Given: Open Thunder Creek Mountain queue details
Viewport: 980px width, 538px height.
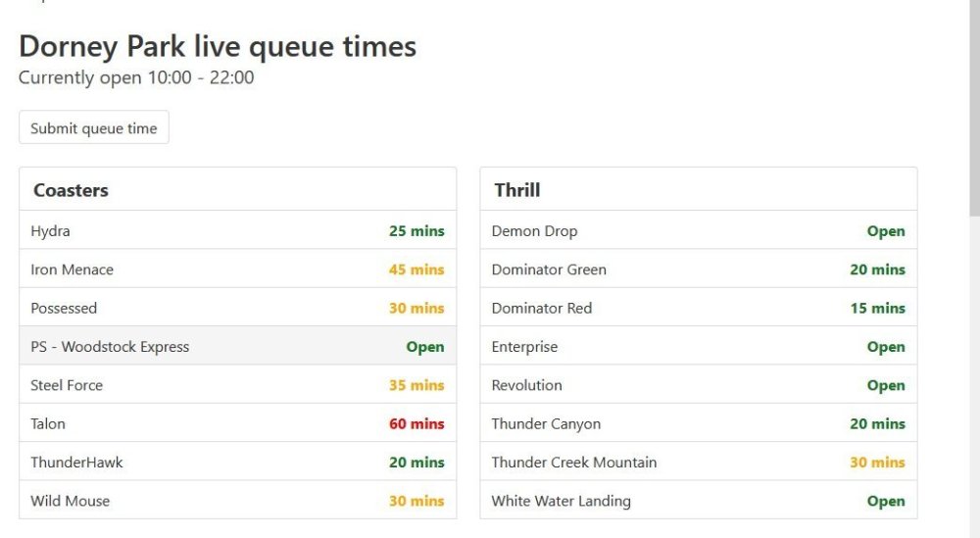Looking at the screenshot, I should 574,463.
